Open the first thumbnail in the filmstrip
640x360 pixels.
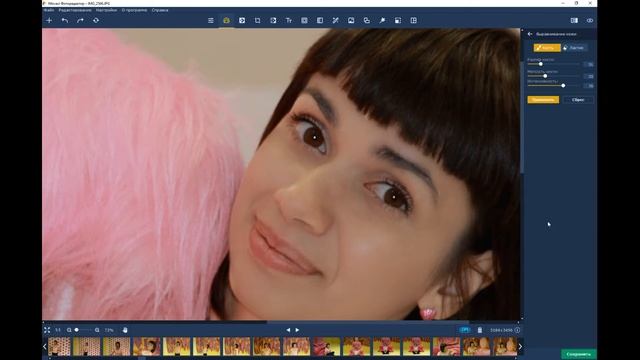coord(59,347)
